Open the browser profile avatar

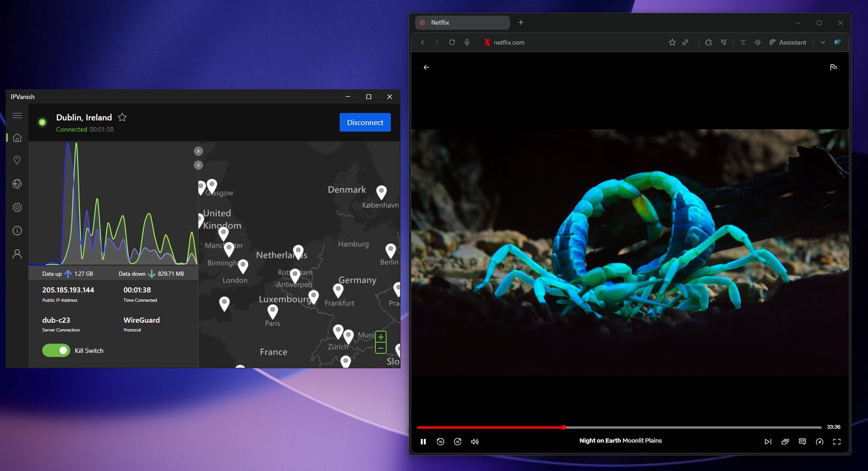(x=837, y=42)
